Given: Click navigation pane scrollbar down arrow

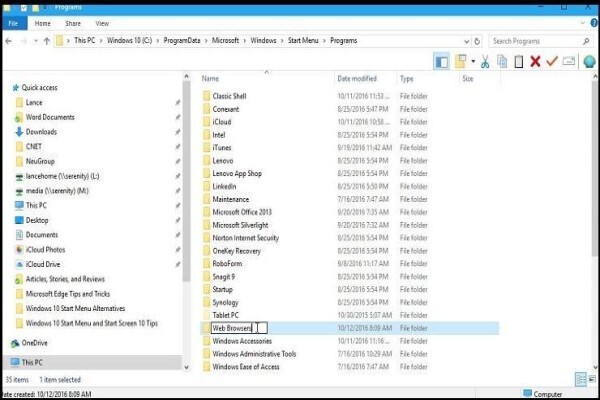Looking at the screenshot, I should [x=186, y=367].
